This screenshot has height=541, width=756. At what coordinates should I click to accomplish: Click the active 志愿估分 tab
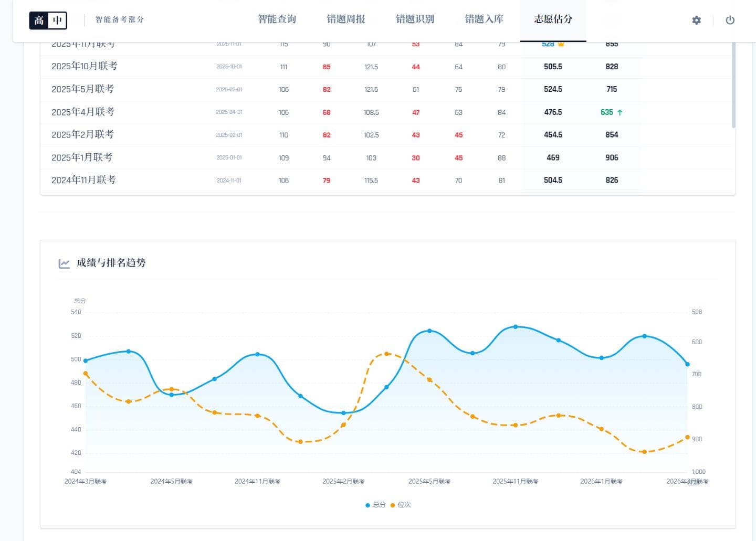pos(553,19)
